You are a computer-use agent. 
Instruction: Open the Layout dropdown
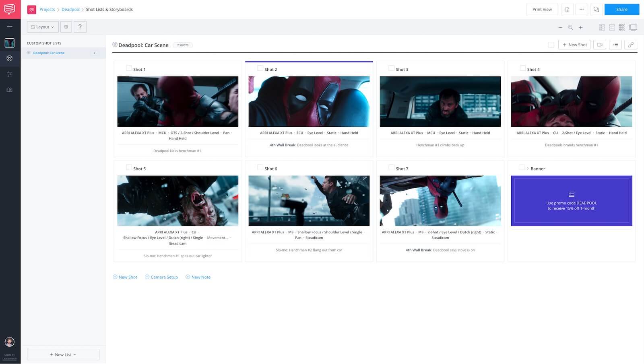coord(43,27)
